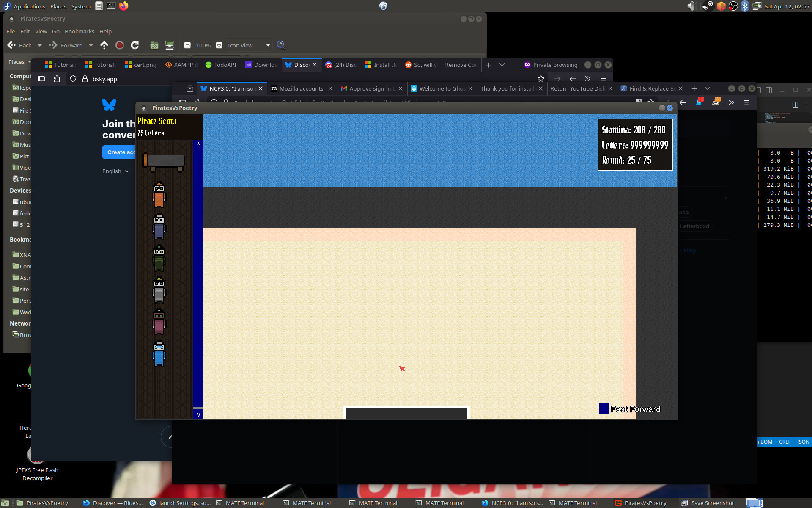812x508 pixels.
Task: Click the unit list scroll-down V arrow
Action: click(198, 414)
